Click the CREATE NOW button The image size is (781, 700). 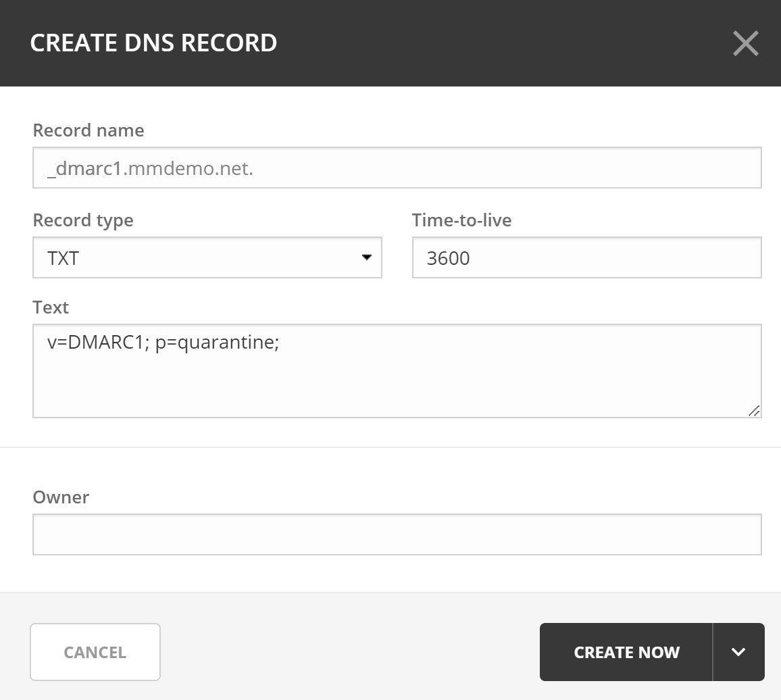point(626,652)
